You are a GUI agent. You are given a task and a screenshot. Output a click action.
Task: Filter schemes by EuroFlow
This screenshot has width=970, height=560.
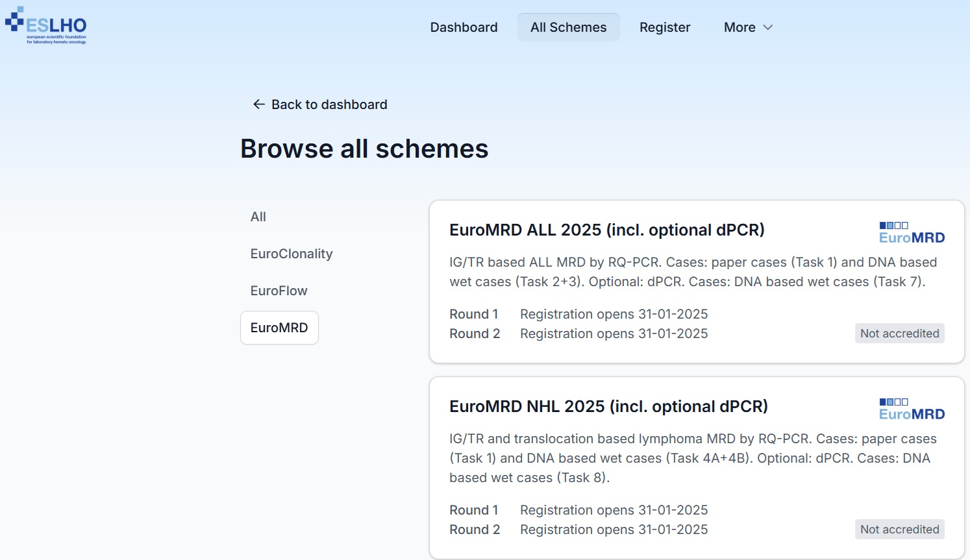coord(279,291)
